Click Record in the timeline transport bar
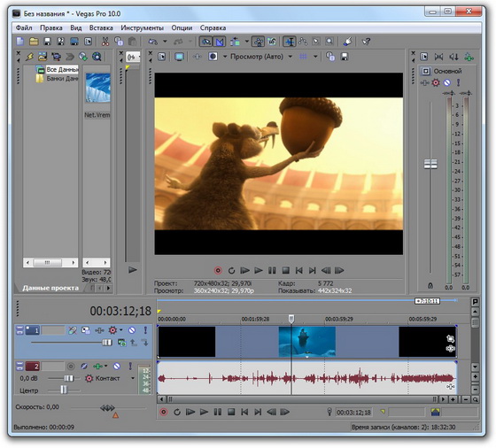This screenshot has height=448, width=496. click(164, 412)
